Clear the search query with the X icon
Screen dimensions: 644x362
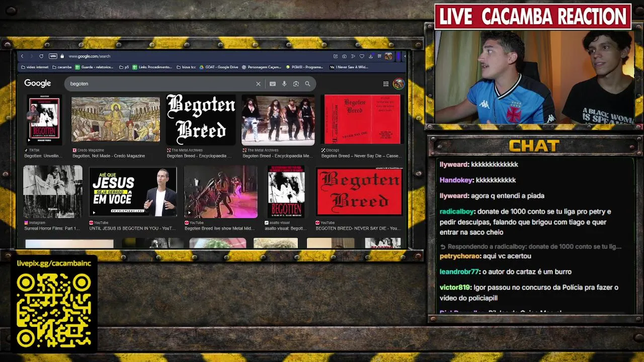(x=258, y=84)
